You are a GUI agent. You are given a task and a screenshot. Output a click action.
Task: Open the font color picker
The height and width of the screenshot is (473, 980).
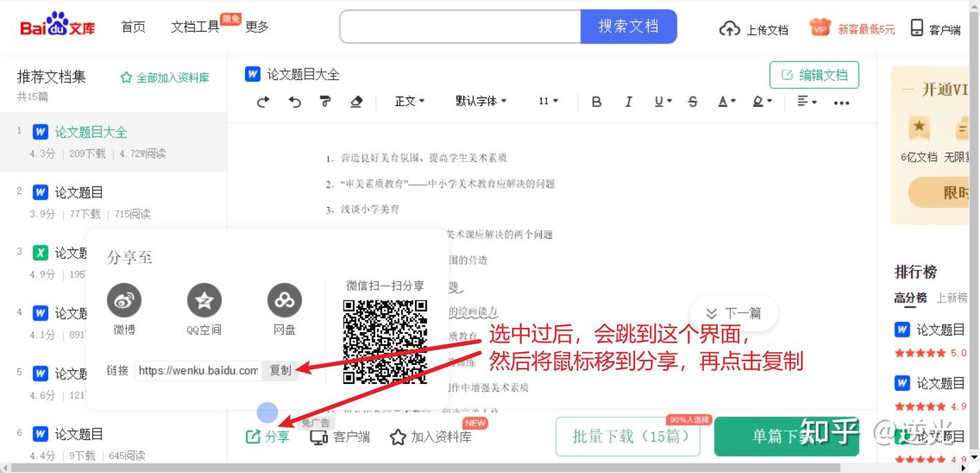click(727, 102)
